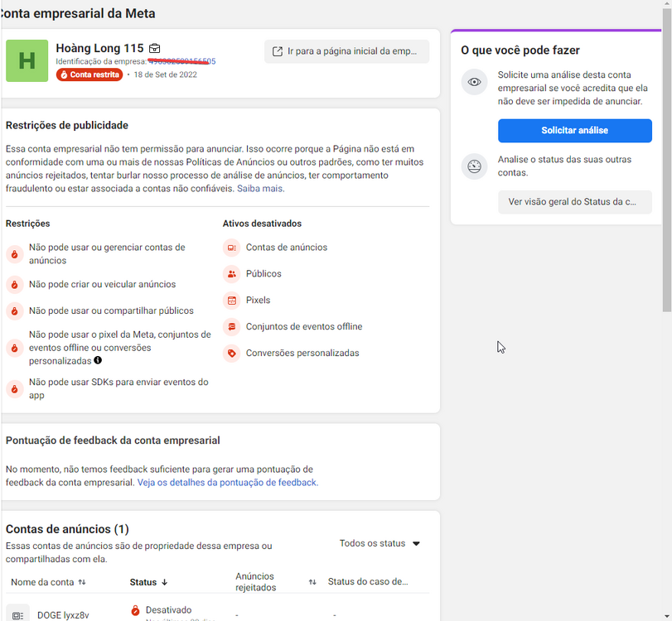Click the eye icon in O que você pode fazer

(474, 82)
